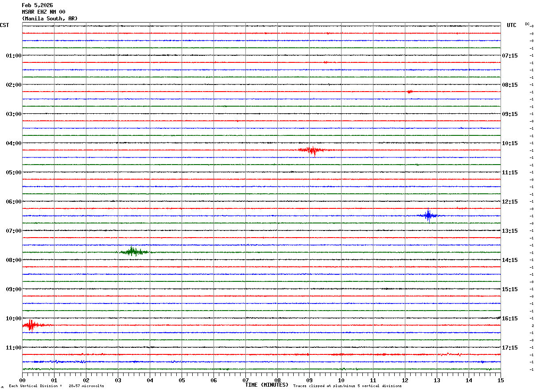This screenshot has width=536, height=392.
Task: Click the 04:00 CST time label
Action: pyautogui.click(x=13, y=143)
